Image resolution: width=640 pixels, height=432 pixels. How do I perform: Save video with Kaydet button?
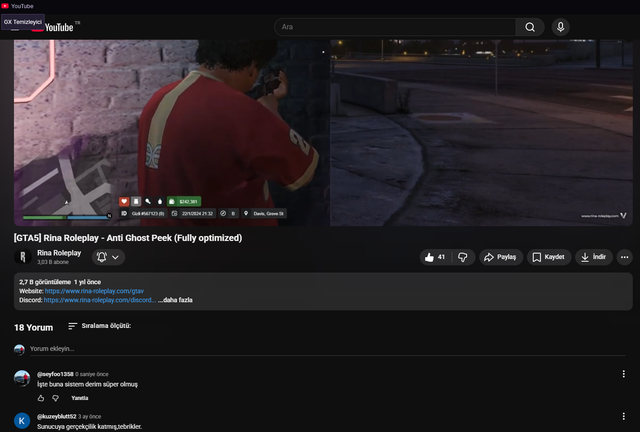549,257
